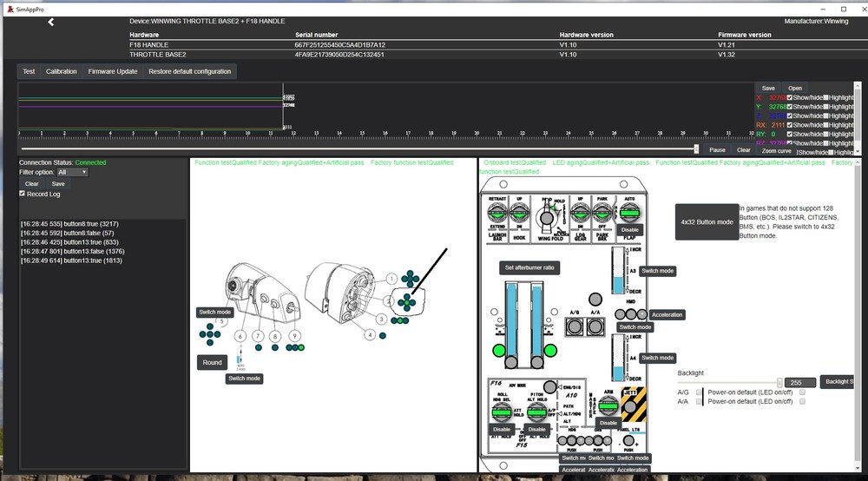Enable Highlight for the Y axis
Viewport: 868px width, 481px height.
826,106
